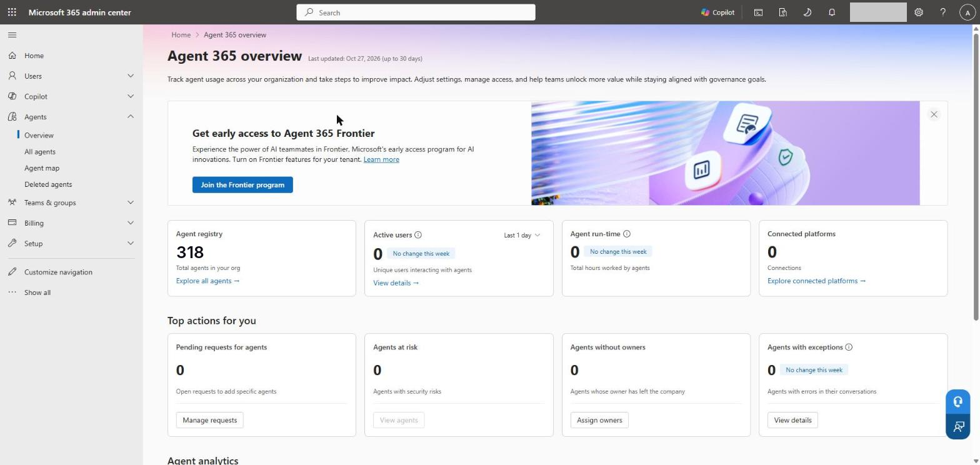The image size is (980, 465).
Task: Click Agents with exceptions info icon
Action: coord(849,347)
